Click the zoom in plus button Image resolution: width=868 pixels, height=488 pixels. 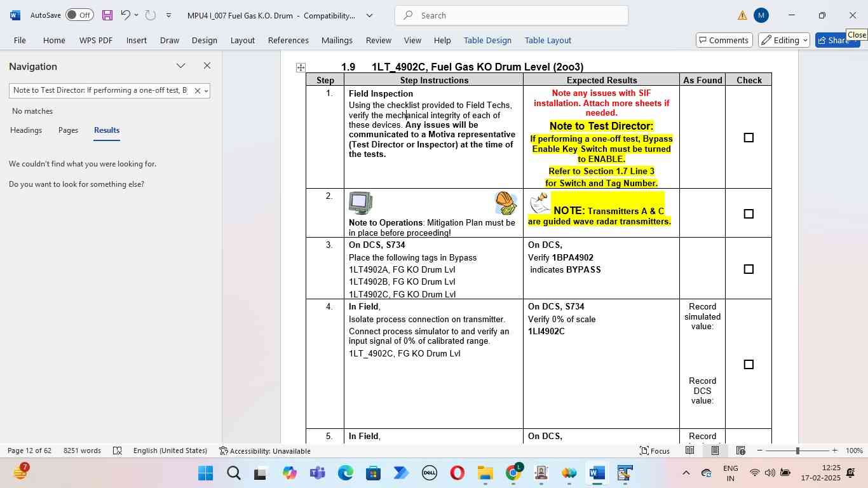(x=834, y=451)
